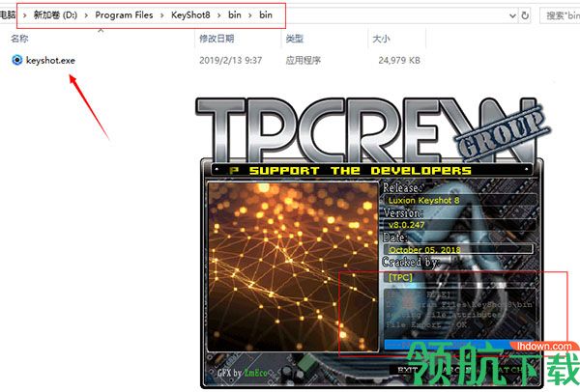580x392 pixels.
Task: Sort files by 类型 column header
Action: pos(295,39)
